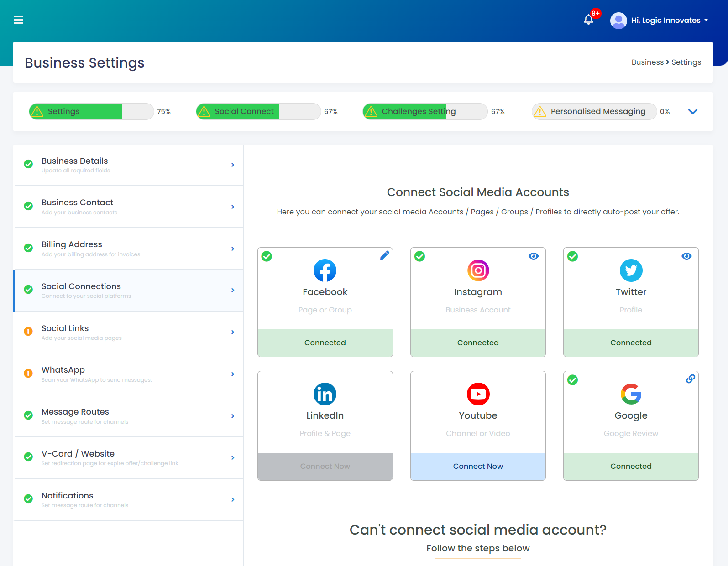Click the Business breadcrumb link
This screenshot has width=728, height=566.
647,62
